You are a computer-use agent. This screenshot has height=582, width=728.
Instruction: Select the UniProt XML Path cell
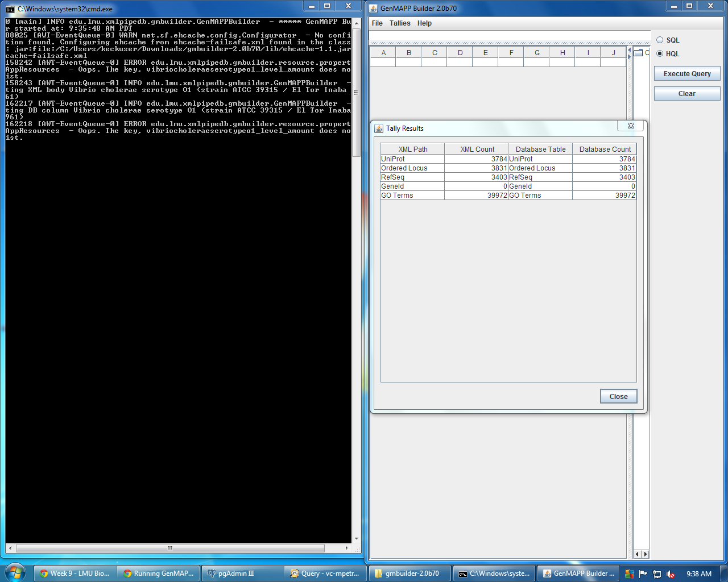point(412,159)
